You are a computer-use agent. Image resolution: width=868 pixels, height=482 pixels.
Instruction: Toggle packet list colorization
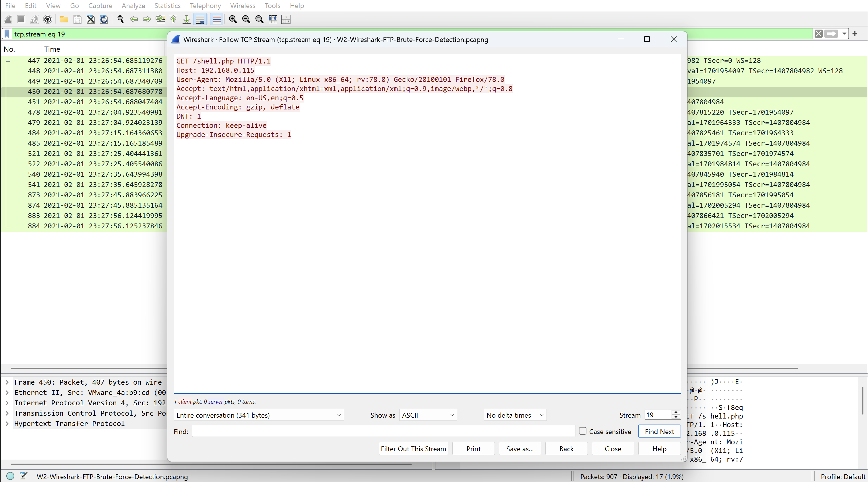coord(217,19)
